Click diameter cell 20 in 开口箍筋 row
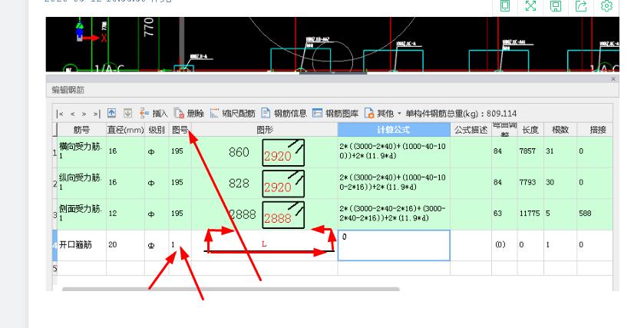 pyautogui.click(x=125, y=245)
